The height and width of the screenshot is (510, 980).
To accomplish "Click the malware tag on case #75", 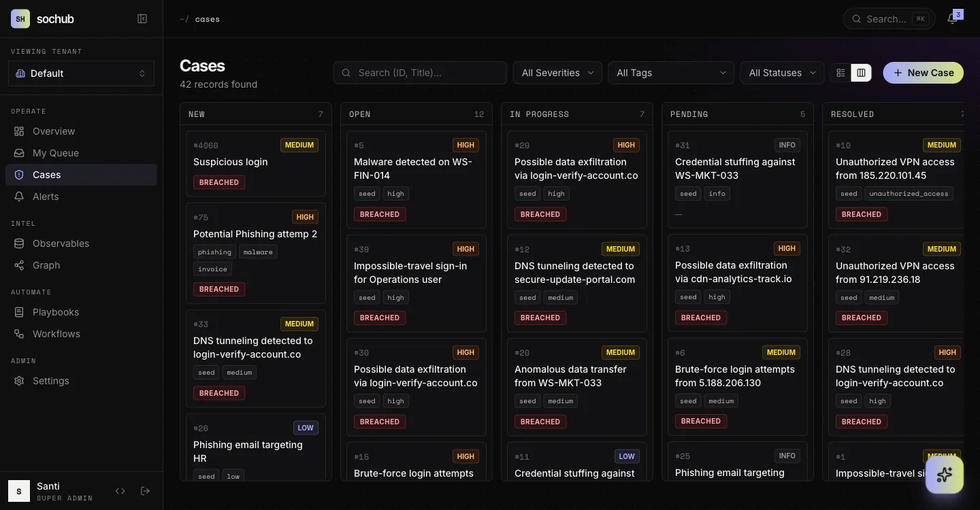I will pos(258,252).
